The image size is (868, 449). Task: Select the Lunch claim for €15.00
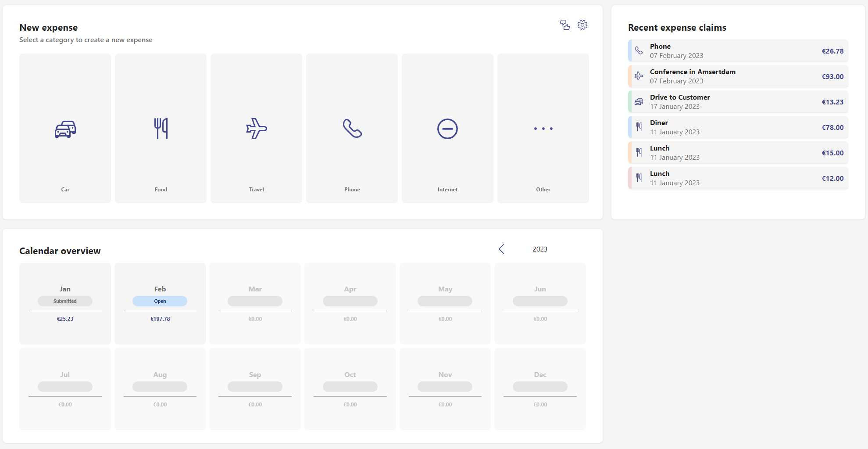click(738, 153)
